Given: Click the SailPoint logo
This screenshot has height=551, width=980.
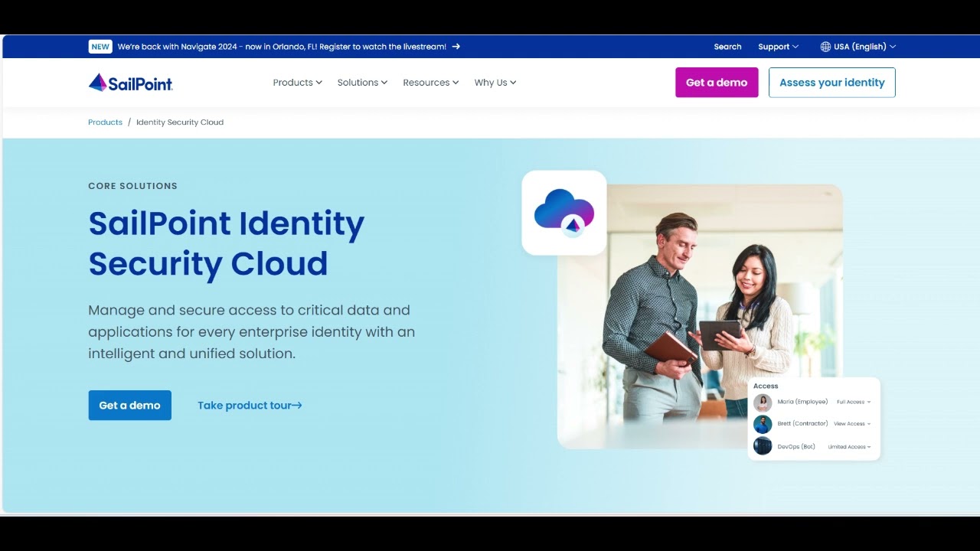Looking at the screenshot, I should pyautogui.click(x=131, y=83).
